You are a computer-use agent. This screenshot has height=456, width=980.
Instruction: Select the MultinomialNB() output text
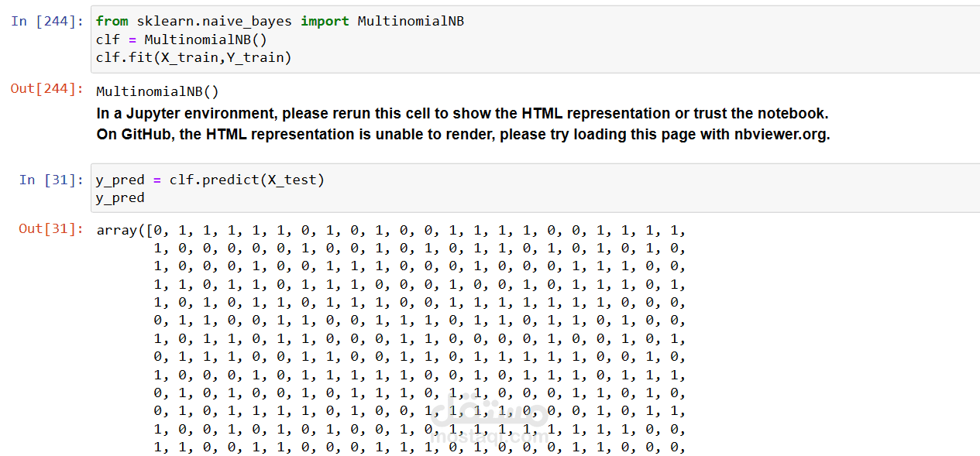pyautogui.click(x=157, y=92)
